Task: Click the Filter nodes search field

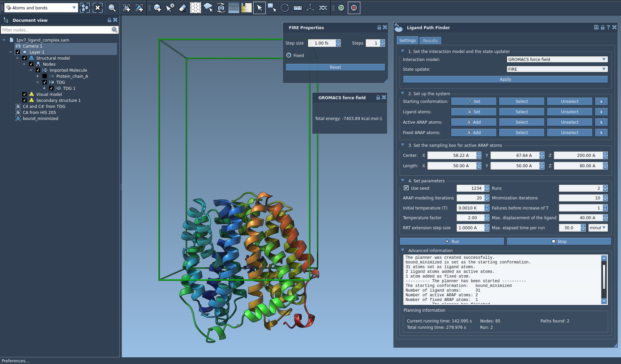Action: pos(56,30)
